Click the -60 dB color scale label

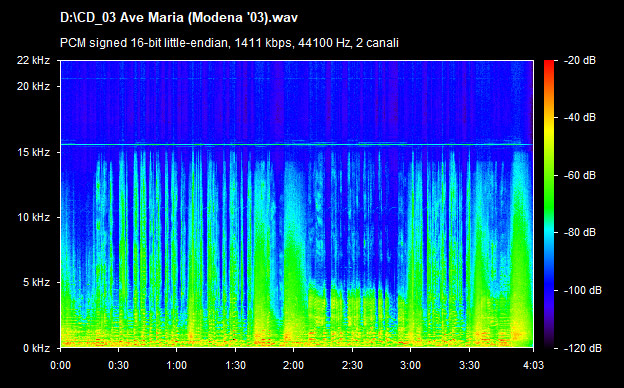pos(580,175)
